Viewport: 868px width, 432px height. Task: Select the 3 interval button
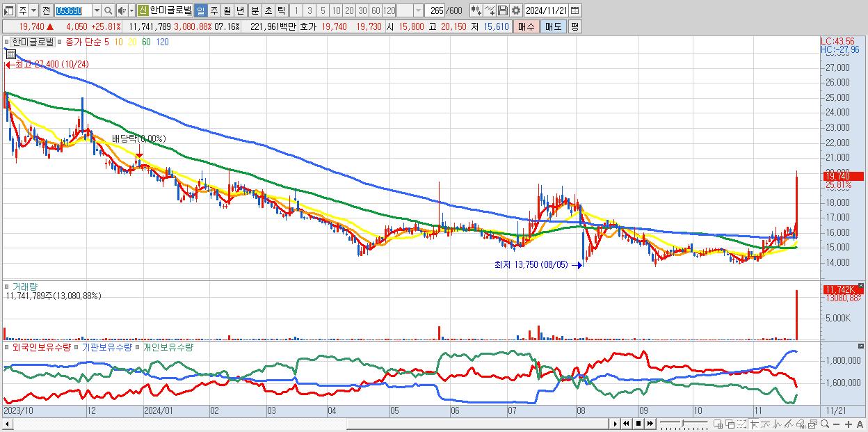(x=310, y=10)
